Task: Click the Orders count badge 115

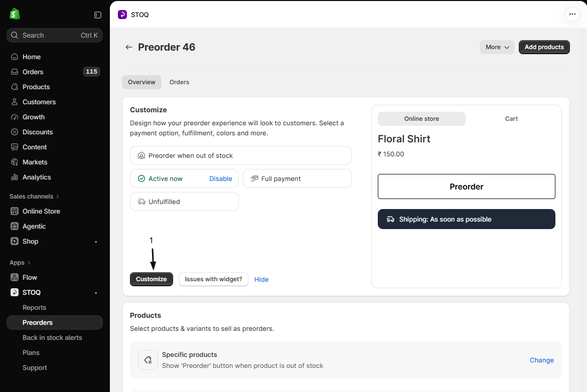Action: click(91, 72)
